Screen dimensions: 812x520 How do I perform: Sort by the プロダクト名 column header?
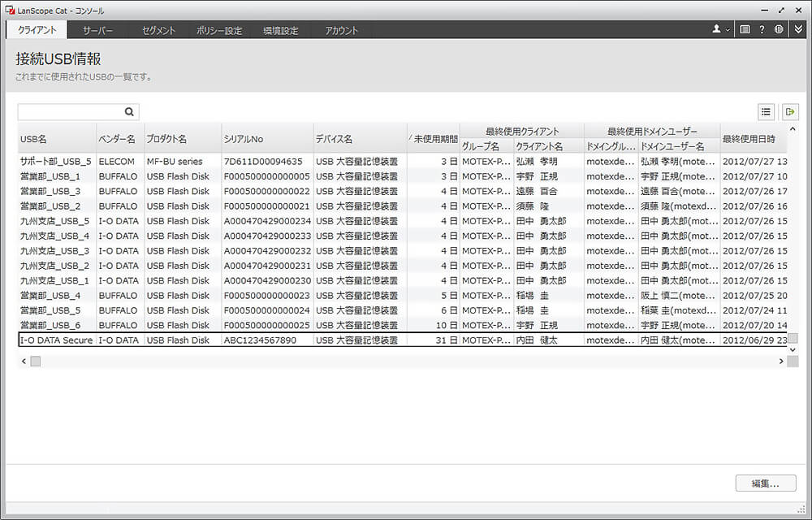(x=183, y=139)
